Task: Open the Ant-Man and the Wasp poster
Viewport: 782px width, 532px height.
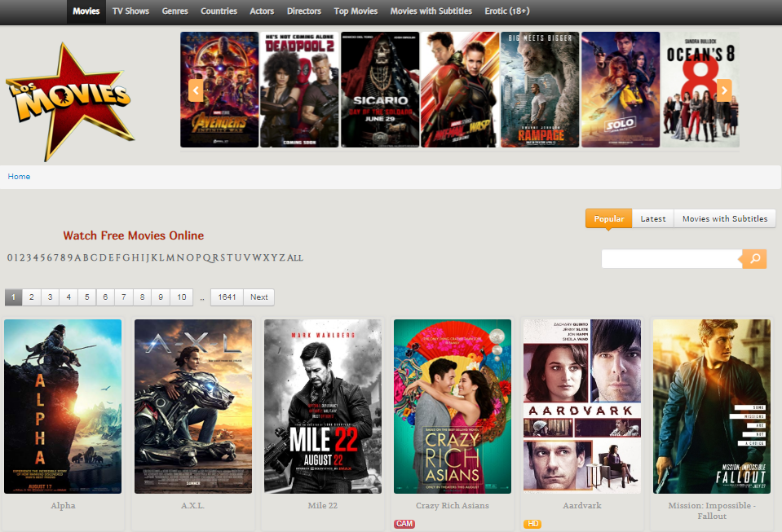Action: [460, 90]
